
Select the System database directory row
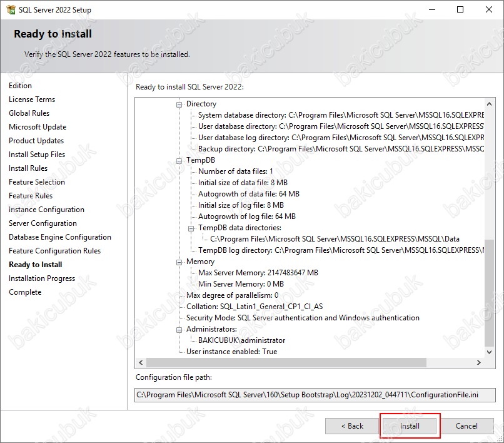341,115
